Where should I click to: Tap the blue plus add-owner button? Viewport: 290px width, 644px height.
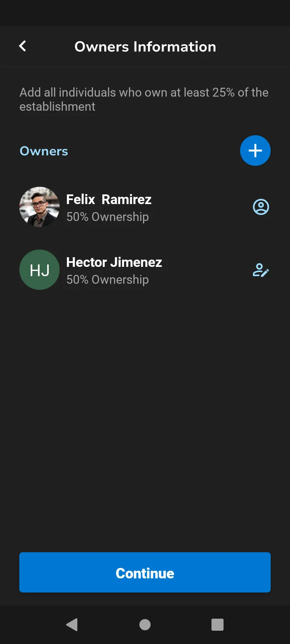tap(255, 151)
